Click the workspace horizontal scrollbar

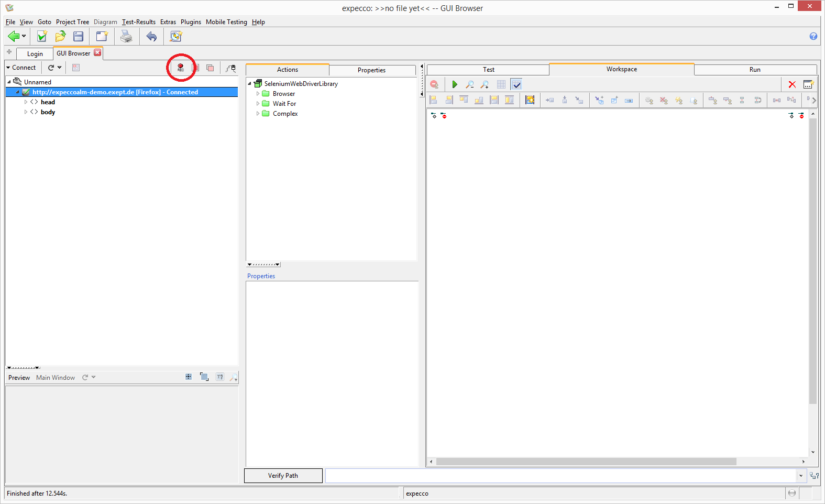point(586,462)
